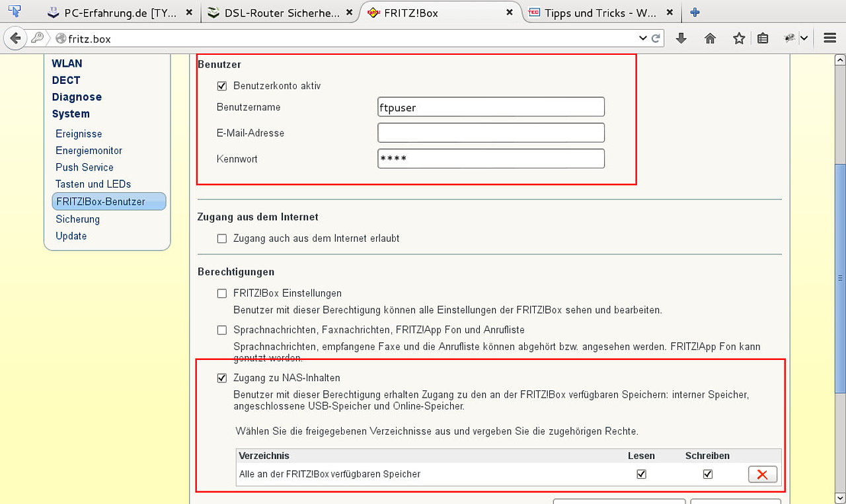Open the browser downloads arrow
Viewport: 846px width, 504px height.
tap(681, 38)
